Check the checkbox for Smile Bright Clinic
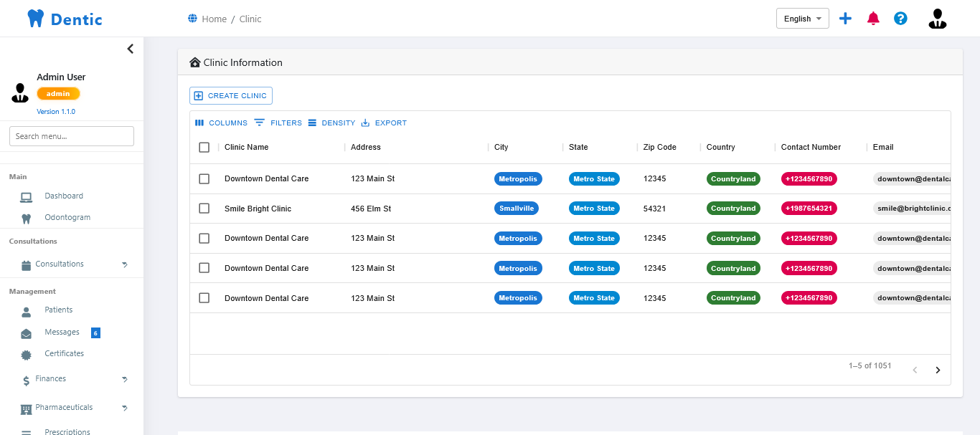The height and width of the screenshot is (435, 980). [204, 208]
